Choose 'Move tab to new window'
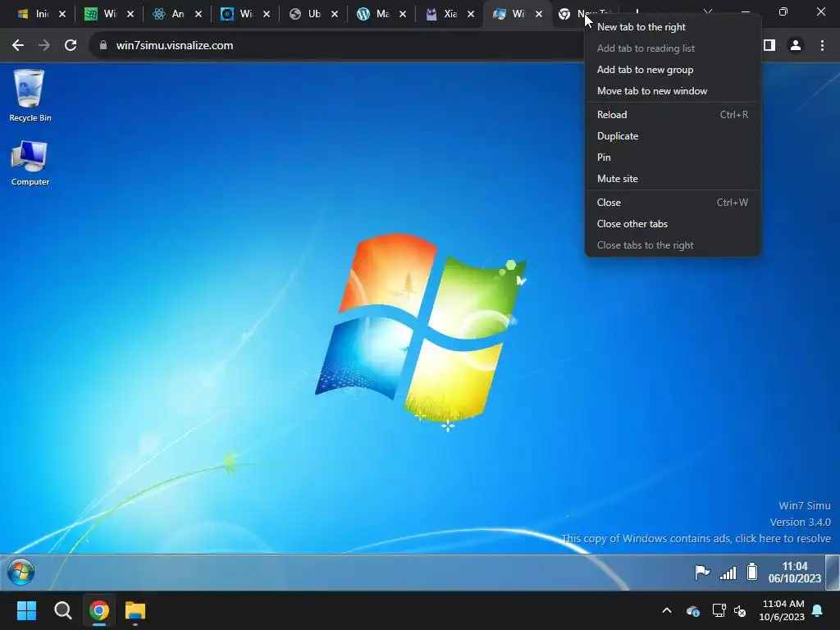 tap(673, 91)
